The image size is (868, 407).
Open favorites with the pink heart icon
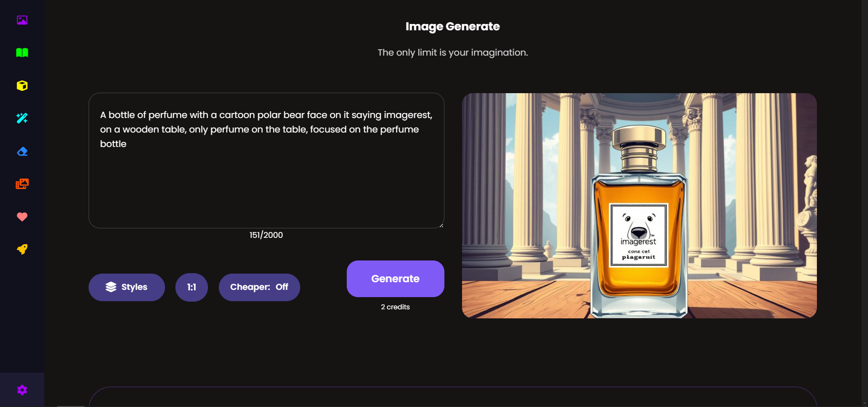coord(22,217)
